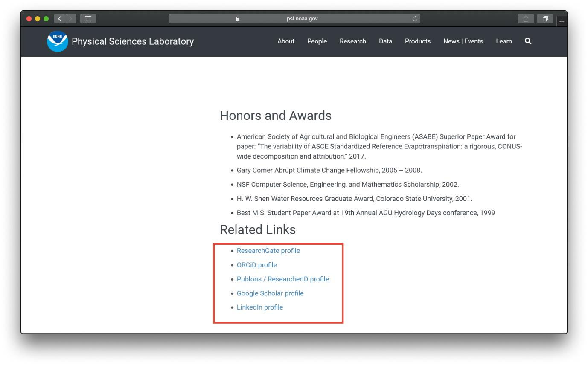The width and height of the screenshot is (588, 365).
Task: Click the NOAA logo icon
Action: (x=58, y=41)
